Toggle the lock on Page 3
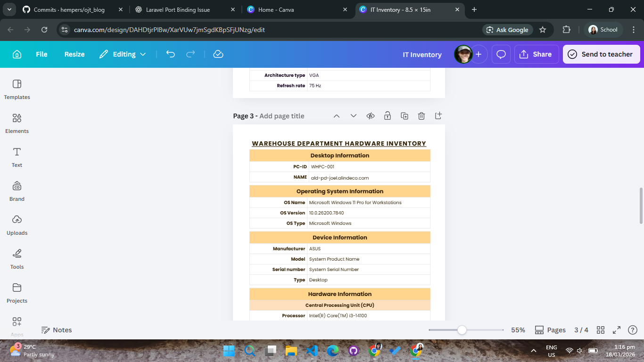This screenshot has width=644, height=362. 388,116
